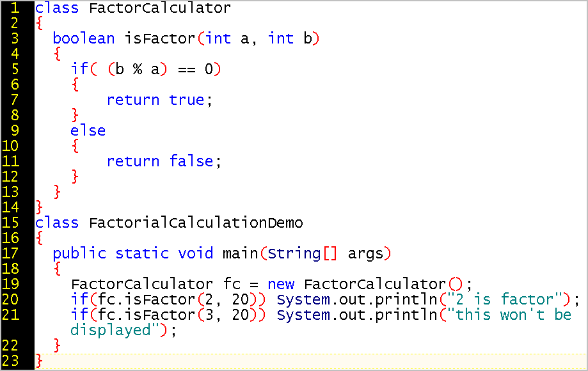This screenshot has width=588, height=371.
Task: Click the 'if' keyword on line 5
Action: point(79,69)
